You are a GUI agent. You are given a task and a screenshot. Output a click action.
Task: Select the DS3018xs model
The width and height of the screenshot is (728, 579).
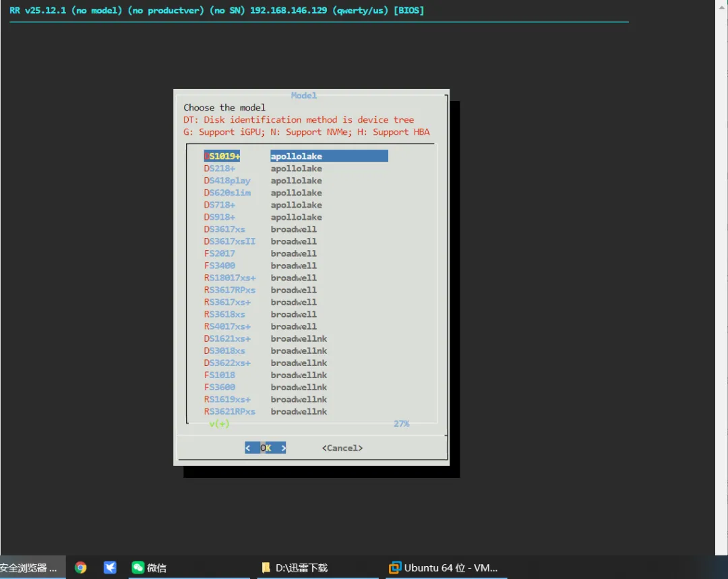[x=265, y=351]
